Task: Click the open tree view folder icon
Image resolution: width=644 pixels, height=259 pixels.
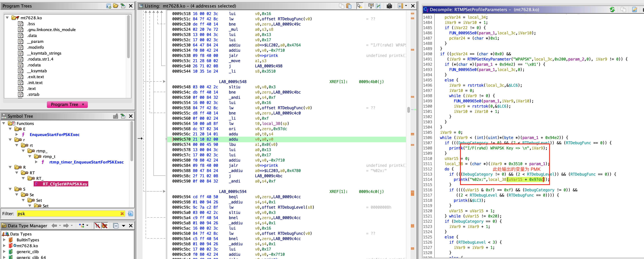Action: [116, 6]
